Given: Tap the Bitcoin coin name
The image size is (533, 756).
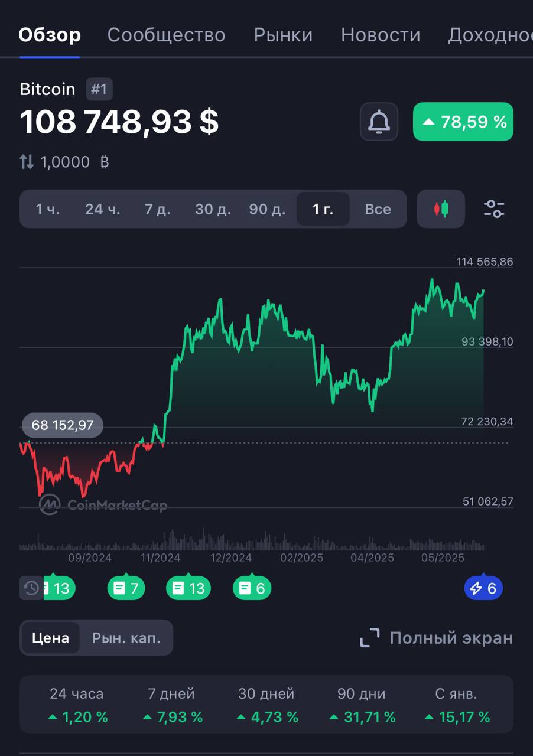Looking at the screenshot, I should 48,89.
